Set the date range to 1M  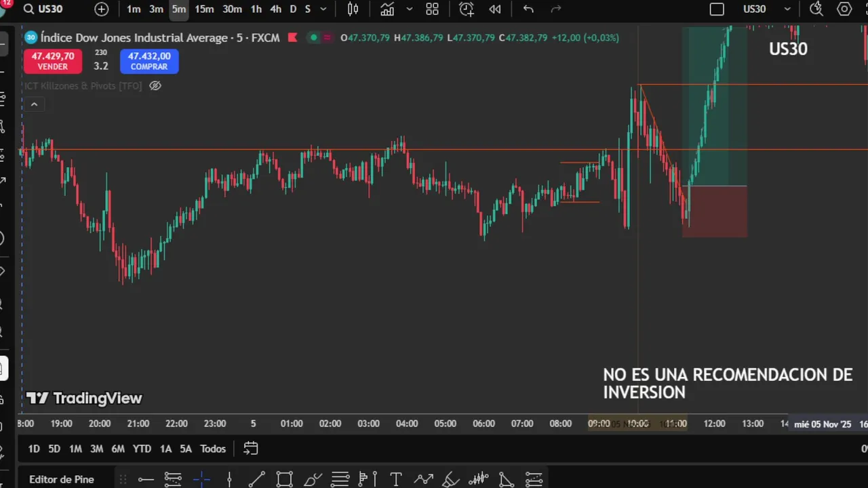(x=75, y=449)
